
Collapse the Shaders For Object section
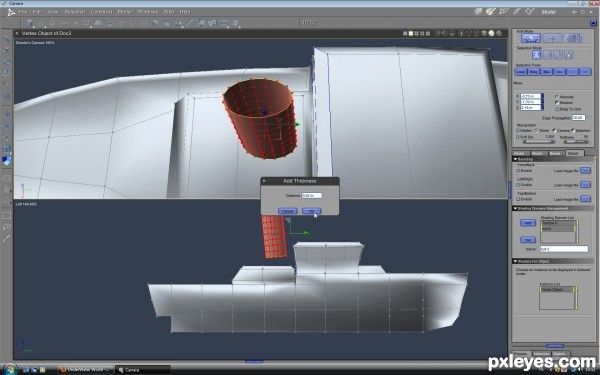coord(515,261)
